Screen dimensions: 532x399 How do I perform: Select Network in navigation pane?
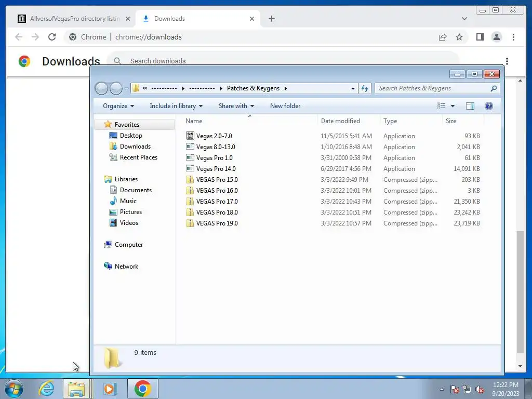(126, 267)
